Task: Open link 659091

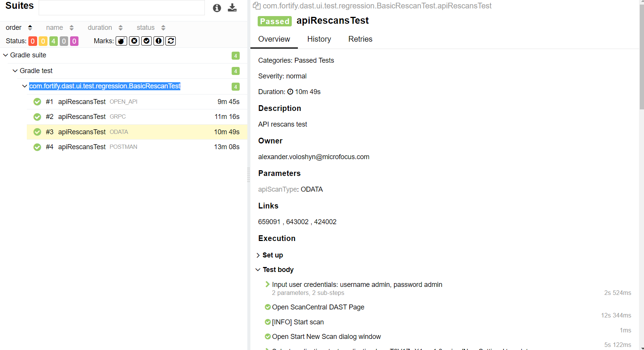Action: click(x=269, y=222)
